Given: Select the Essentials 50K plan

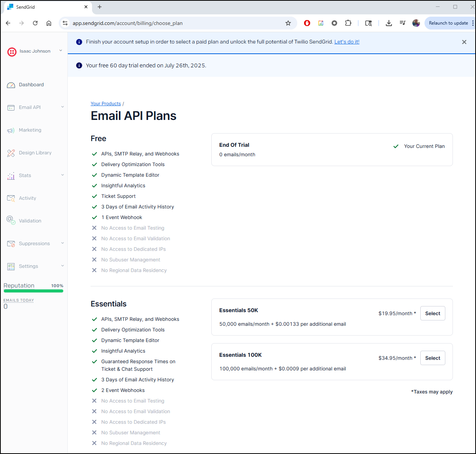Looking at the screenshot, I should pos(432,313).
